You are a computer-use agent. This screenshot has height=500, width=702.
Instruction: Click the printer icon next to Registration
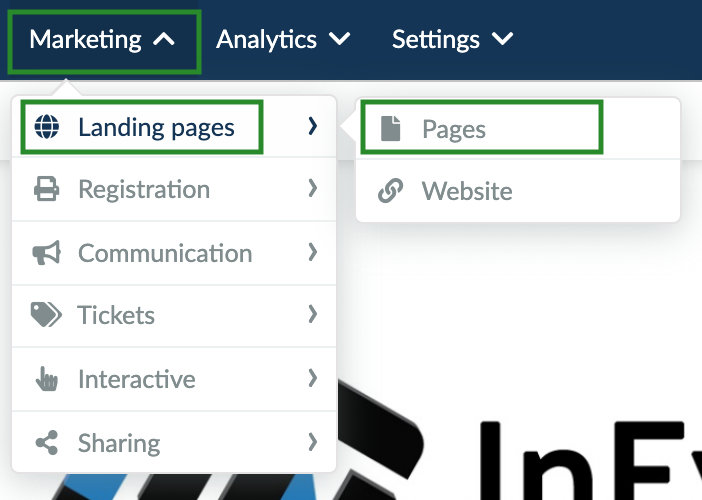[47, 189]
